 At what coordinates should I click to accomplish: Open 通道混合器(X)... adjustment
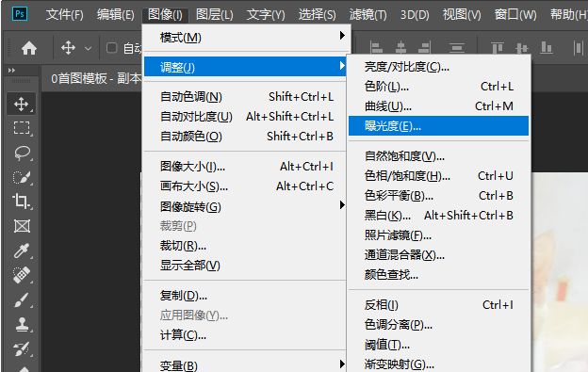click(438, 255)
